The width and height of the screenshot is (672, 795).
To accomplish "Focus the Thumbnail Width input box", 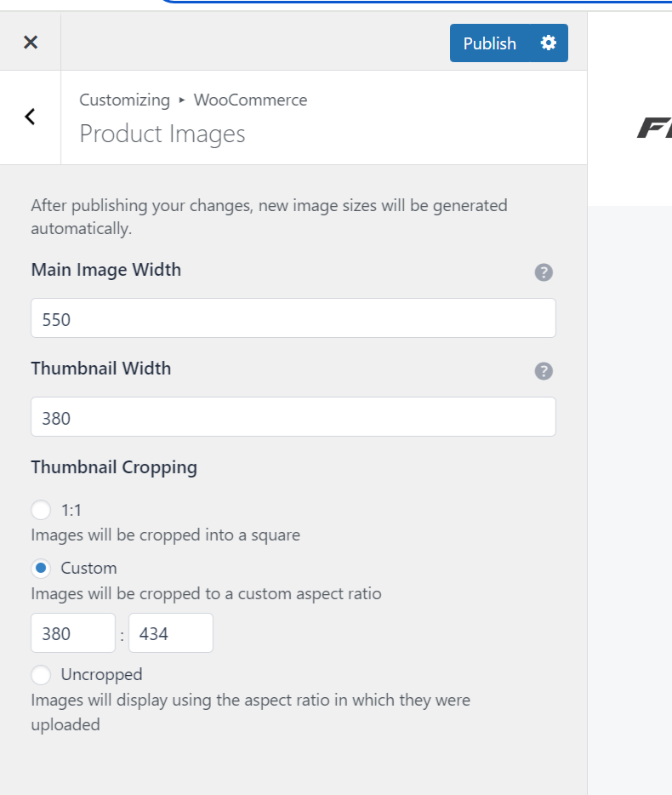I will (293, 417).
